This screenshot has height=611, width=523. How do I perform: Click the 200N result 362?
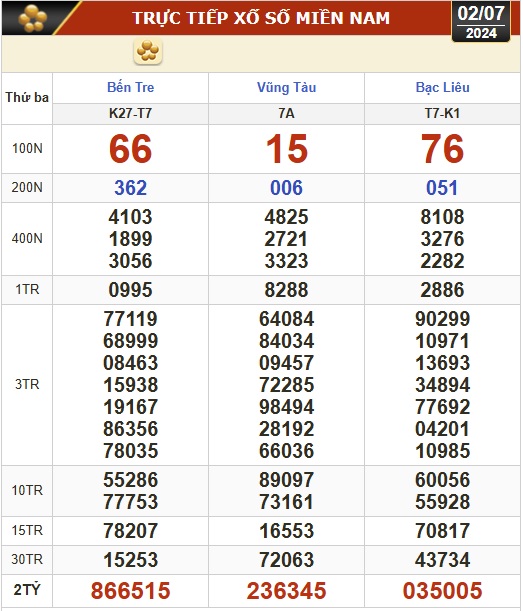pyautogui.click(x=131, y=188)
